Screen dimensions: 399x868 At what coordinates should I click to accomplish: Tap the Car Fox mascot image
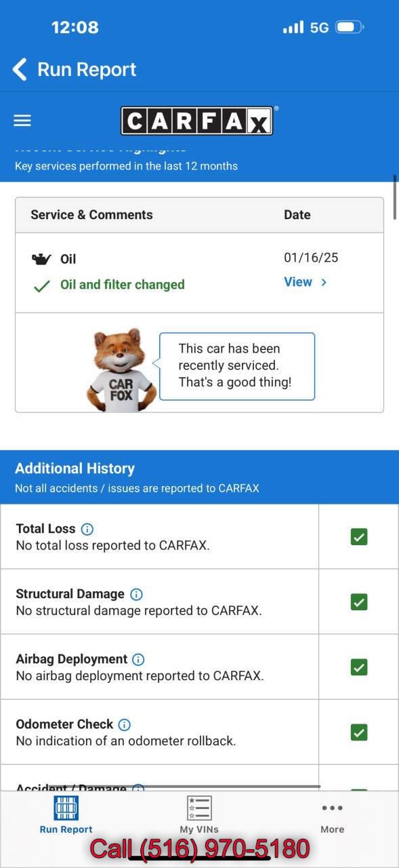[x=122, y=370]
